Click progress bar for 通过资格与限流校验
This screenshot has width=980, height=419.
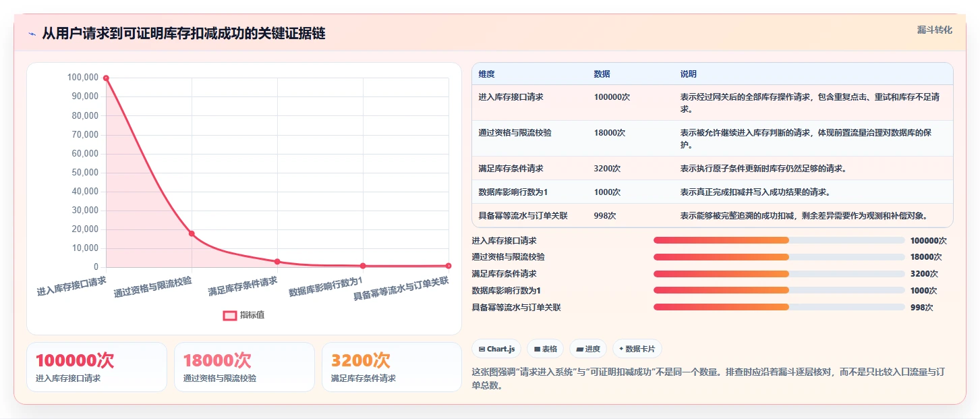click(x=779, y=257)
